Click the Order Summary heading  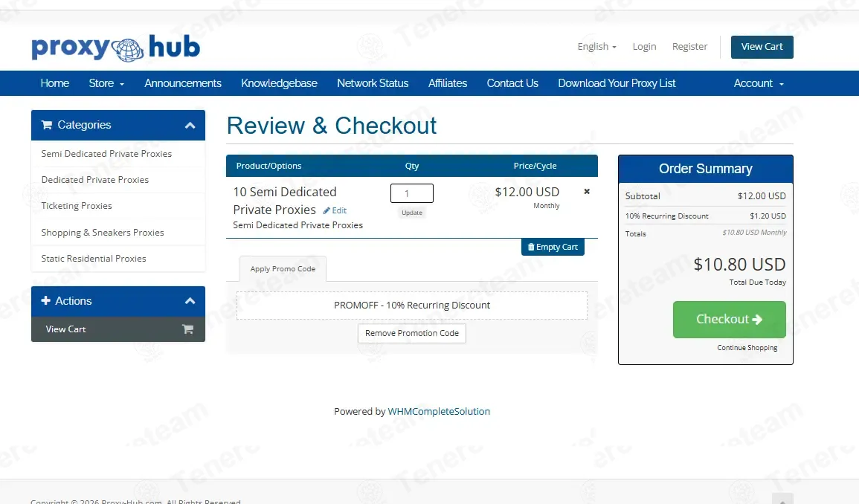706,169
